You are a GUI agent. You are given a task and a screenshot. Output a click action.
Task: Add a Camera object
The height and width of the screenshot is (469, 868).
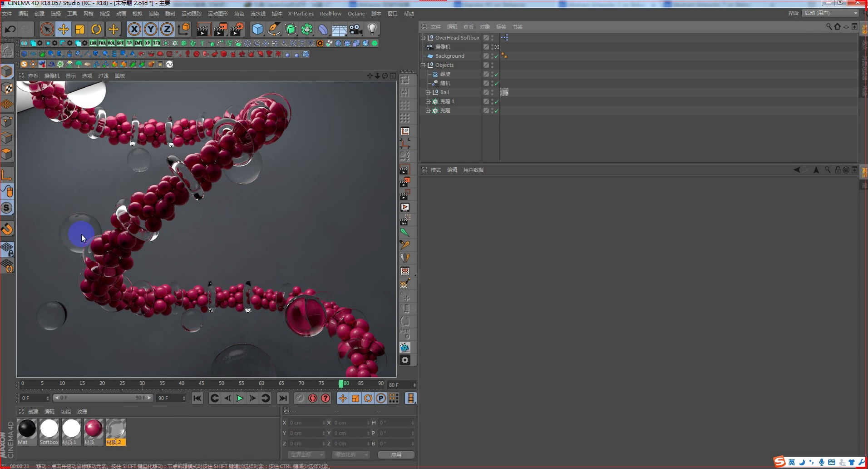pyautogui.click(x=355, y=30)
